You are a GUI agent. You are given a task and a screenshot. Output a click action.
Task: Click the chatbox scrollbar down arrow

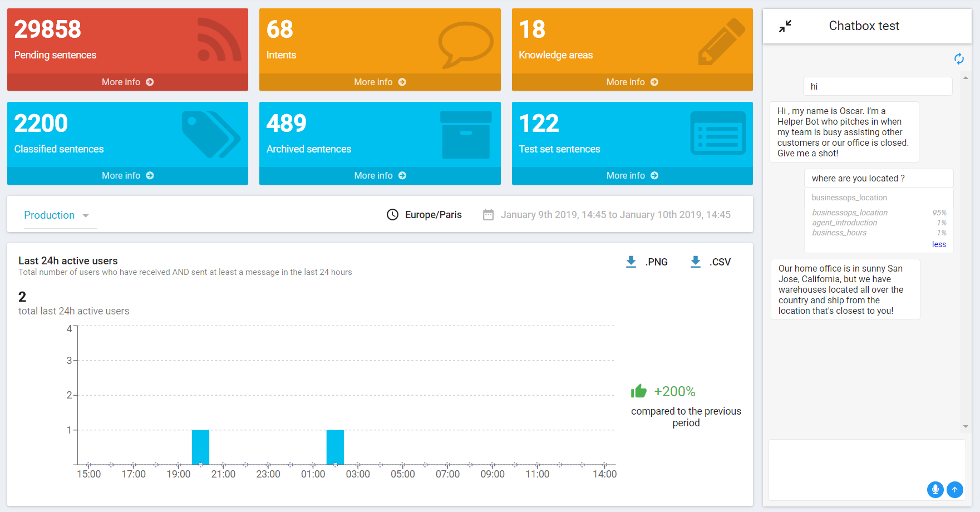pyautogui.click(x=966, y=426)
